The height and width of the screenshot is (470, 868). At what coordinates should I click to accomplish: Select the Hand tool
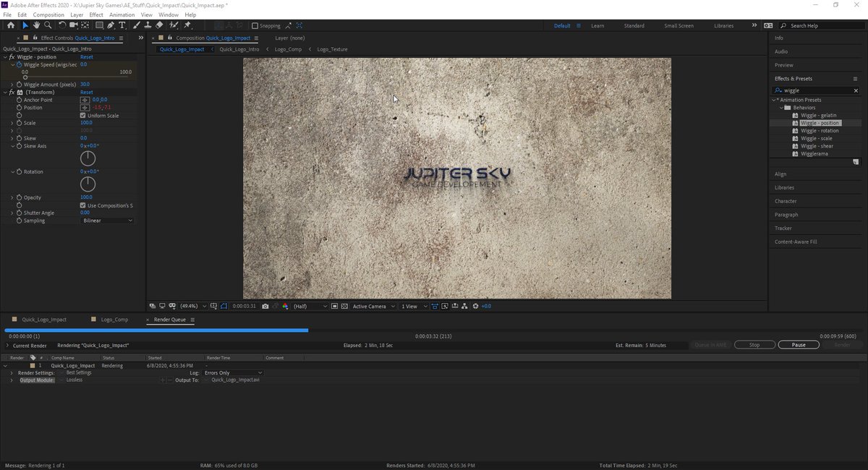36,25
